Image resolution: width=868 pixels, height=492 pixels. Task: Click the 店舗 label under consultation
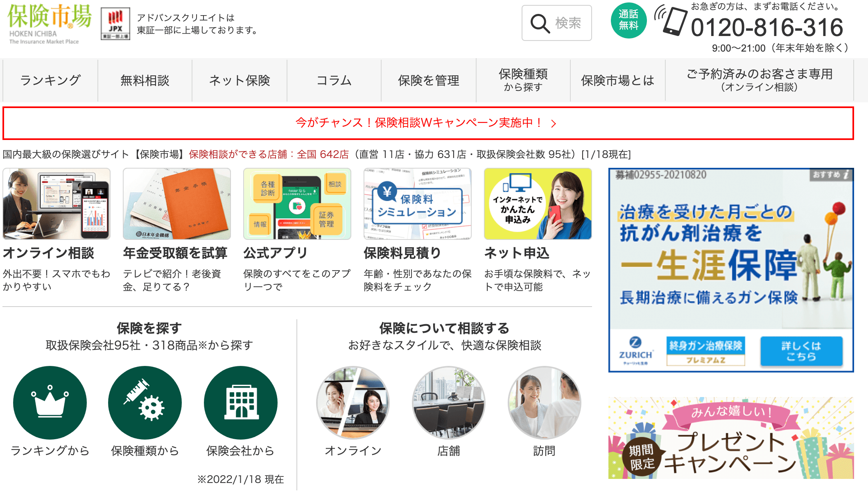click(449, 451)
